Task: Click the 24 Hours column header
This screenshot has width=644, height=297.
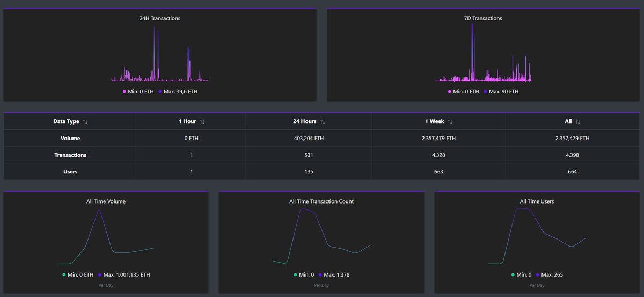Action: (x=309, y=121)
